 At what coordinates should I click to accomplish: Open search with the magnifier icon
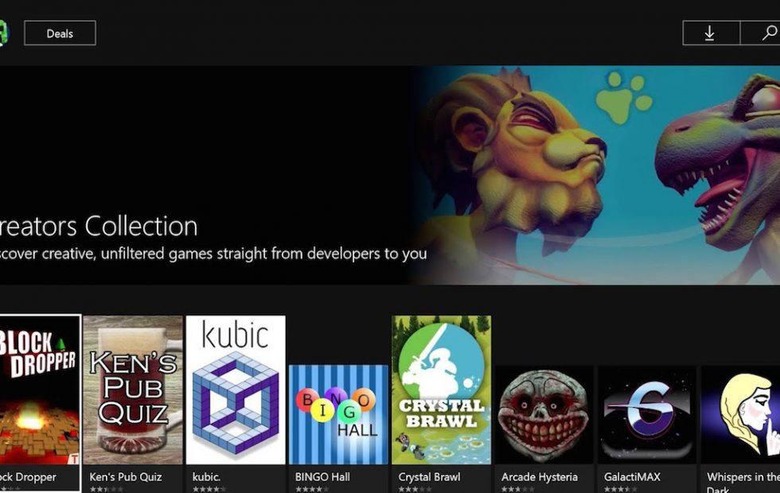(x=760, y=33)
